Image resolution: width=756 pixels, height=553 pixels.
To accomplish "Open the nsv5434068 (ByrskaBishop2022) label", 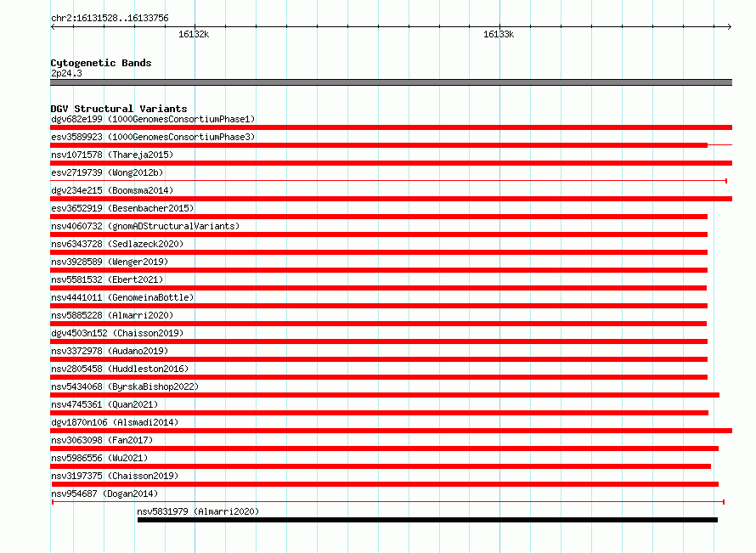I will tap(125, 387).
